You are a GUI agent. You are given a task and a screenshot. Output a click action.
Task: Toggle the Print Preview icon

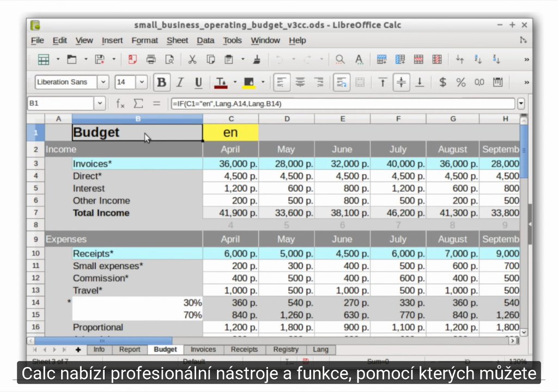[x=170, y=59]
